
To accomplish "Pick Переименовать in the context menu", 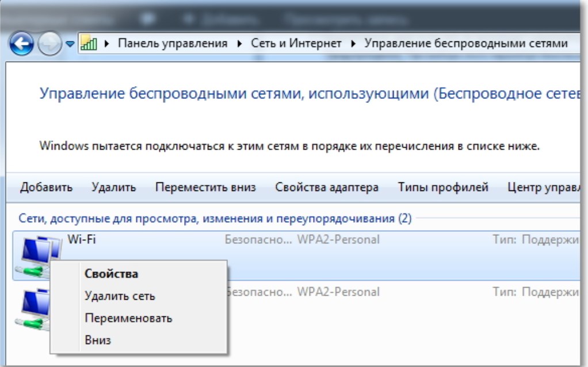I will pyautogui.click(x=128, y=318).
